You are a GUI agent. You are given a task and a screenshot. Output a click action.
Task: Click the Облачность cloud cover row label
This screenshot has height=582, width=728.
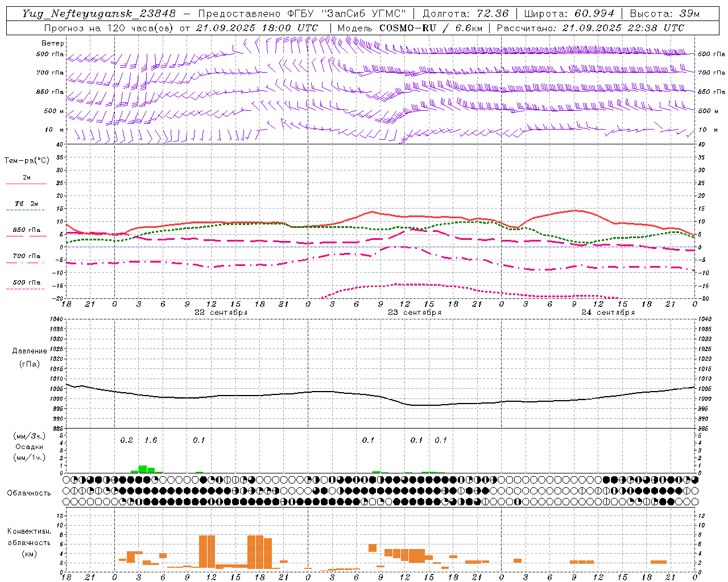[x=29, y=493]
